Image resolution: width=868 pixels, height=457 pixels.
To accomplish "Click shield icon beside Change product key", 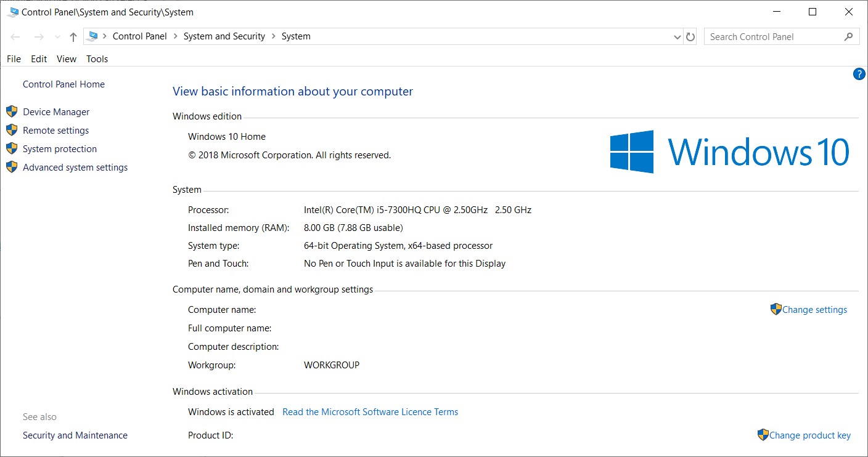I will tap(763, 435).
